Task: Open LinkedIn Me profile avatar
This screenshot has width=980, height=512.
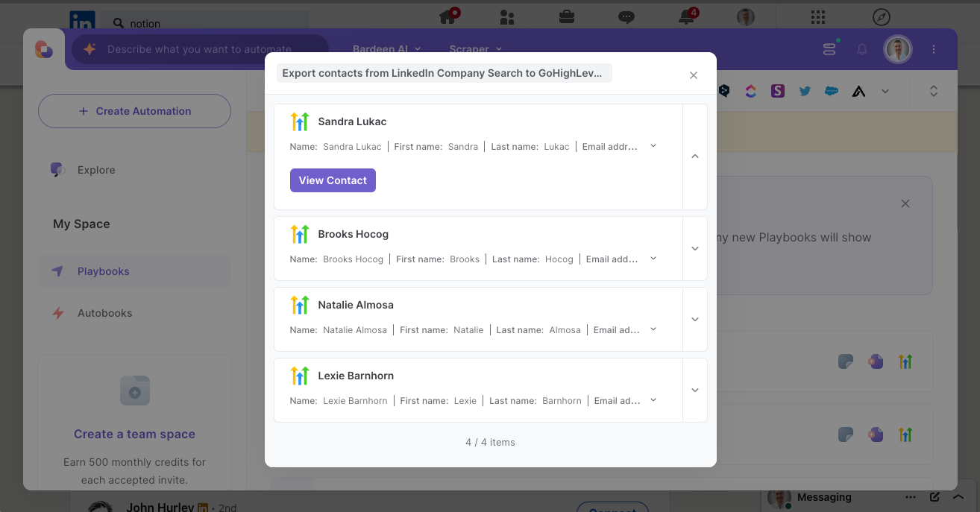Action: [745, 16]
